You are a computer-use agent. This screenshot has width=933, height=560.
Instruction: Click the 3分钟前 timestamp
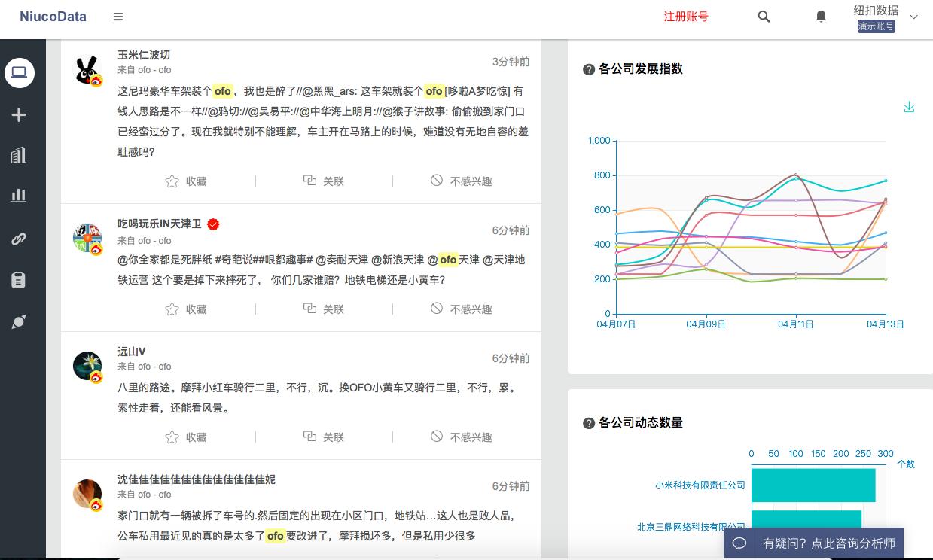pyautogui.click(x=511, y=62)
